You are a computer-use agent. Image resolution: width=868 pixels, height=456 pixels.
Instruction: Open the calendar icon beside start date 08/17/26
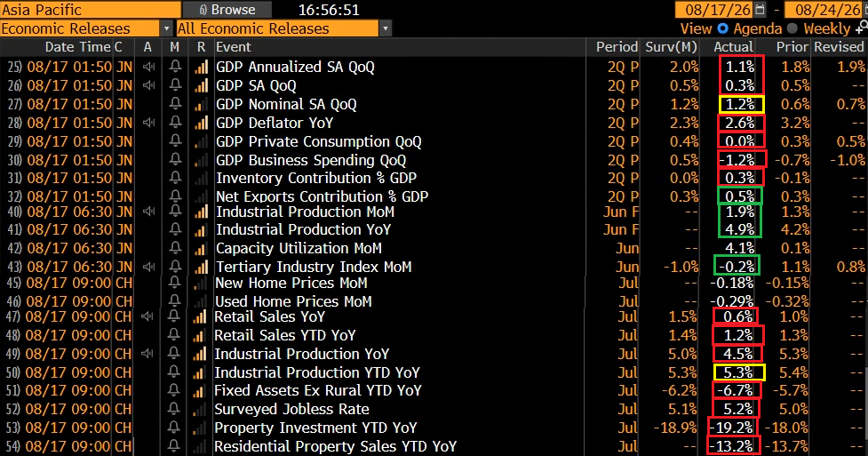pyautogui.click(x=760, y=10)
